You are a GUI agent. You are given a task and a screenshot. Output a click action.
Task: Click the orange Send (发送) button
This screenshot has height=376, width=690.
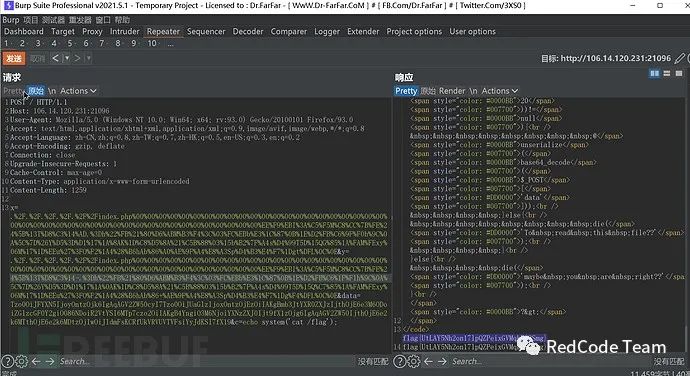(x=14, y=58)
